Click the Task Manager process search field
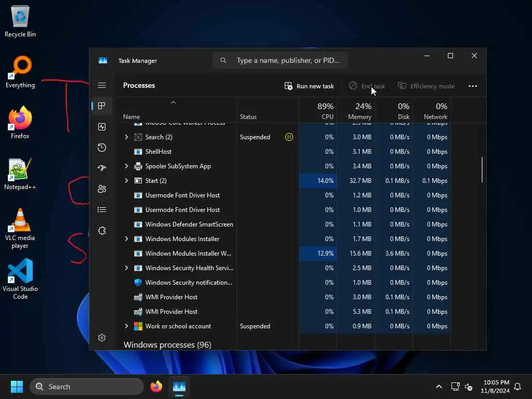The image size is (532, 399). point(280,60)
